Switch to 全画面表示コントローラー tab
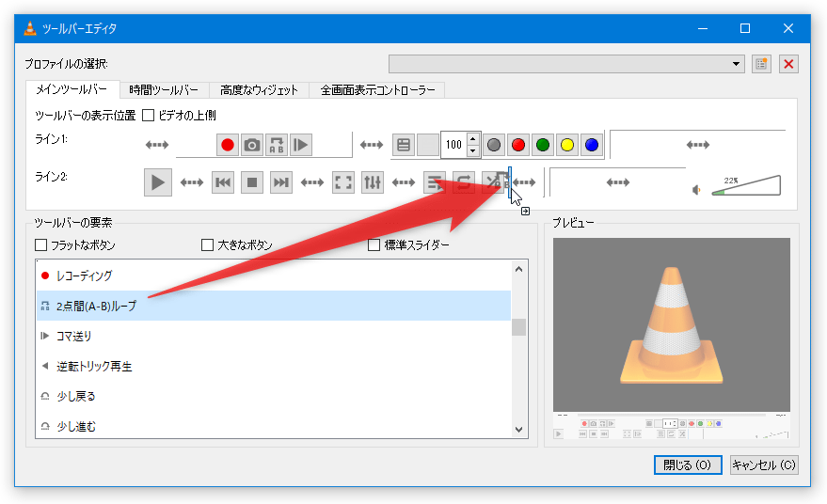827x504 pixels. pyautogui.click(x=377, y=90)
